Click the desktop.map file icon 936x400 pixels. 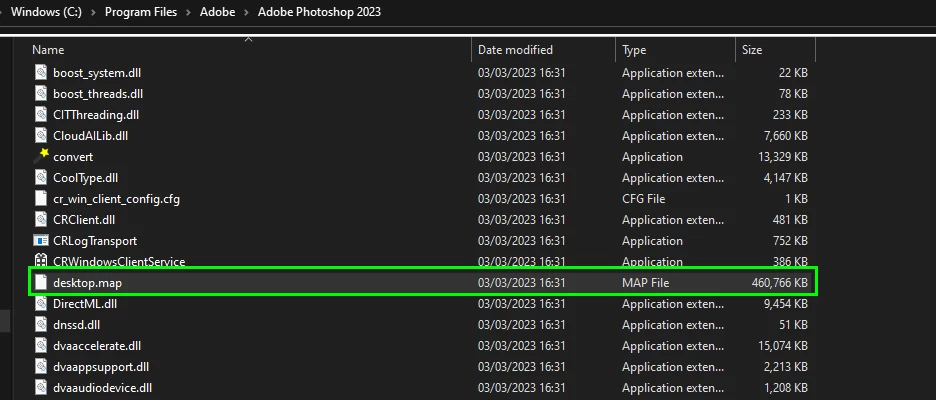pos(41,282)
